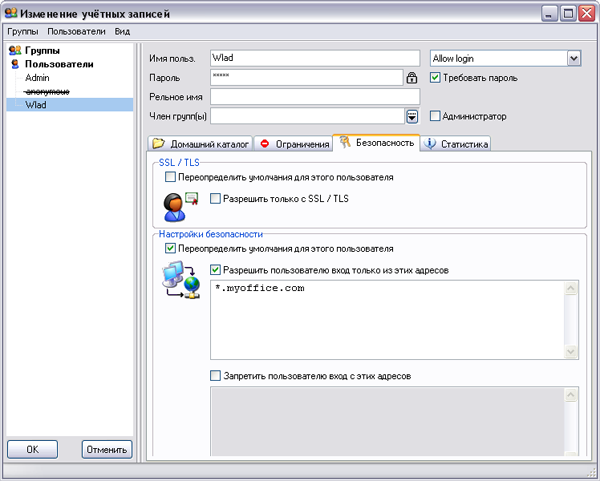This screenshot has height=481, width=600.
Task: Check override defaults under SSL / TLS
Action: tap(170, 177)
